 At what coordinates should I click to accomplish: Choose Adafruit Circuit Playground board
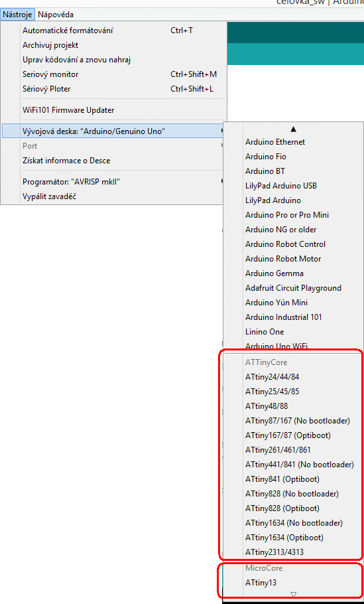(293, 289)
